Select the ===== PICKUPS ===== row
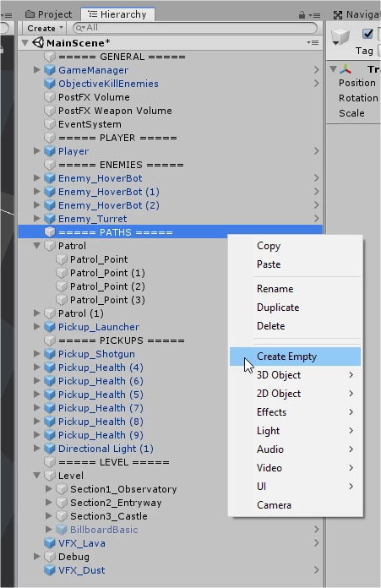 [x=122, y=340]
